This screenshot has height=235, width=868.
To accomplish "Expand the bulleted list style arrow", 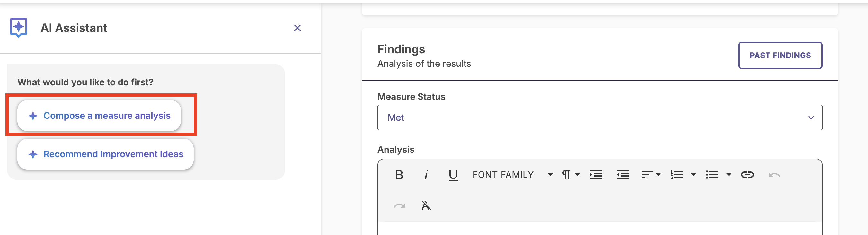I will tap(729, 175).
